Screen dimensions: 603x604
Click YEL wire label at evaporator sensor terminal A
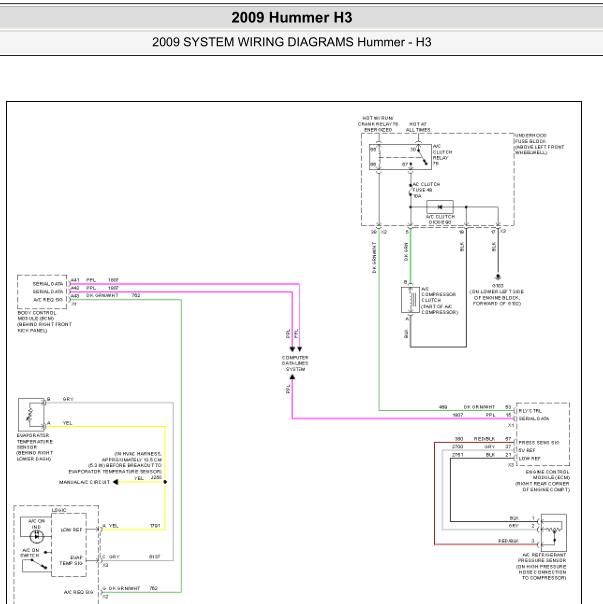67,423
